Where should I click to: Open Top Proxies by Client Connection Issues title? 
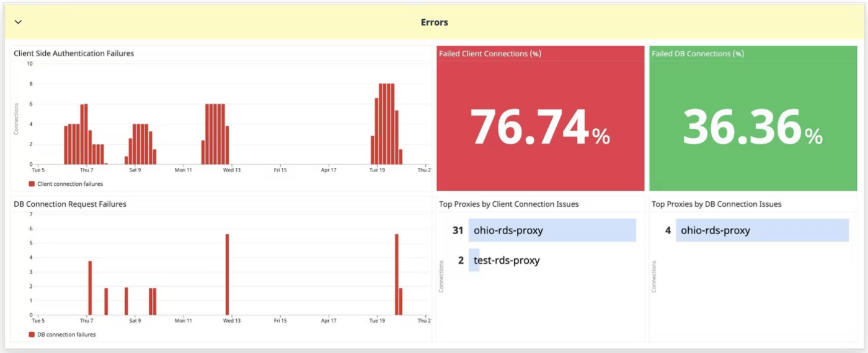(x=509, y=204)
